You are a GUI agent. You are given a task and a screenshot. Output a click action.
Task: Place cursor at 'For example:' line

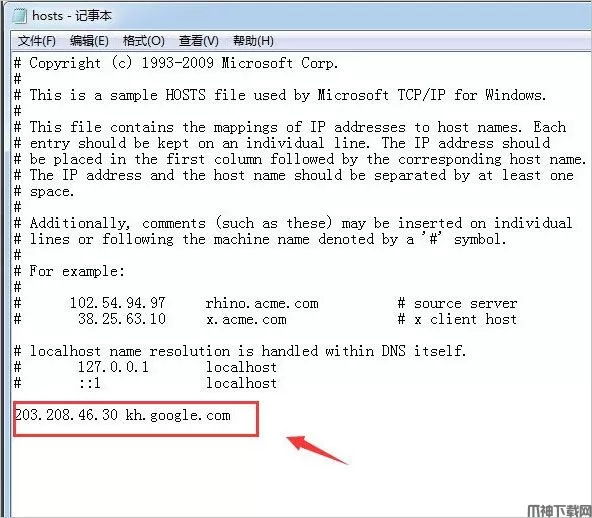click(69, 271)
